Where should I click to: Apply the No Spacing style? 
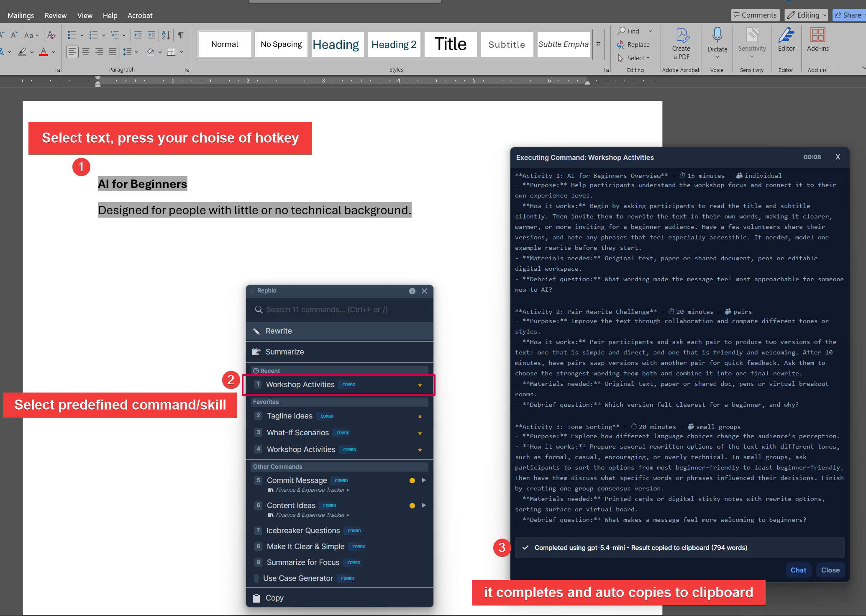(281, 44)
